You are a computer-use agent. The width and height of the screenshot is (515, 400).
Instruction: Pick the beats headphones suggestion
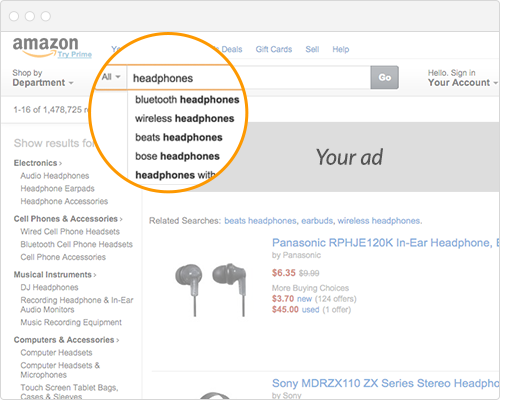[x=179, y=137]
